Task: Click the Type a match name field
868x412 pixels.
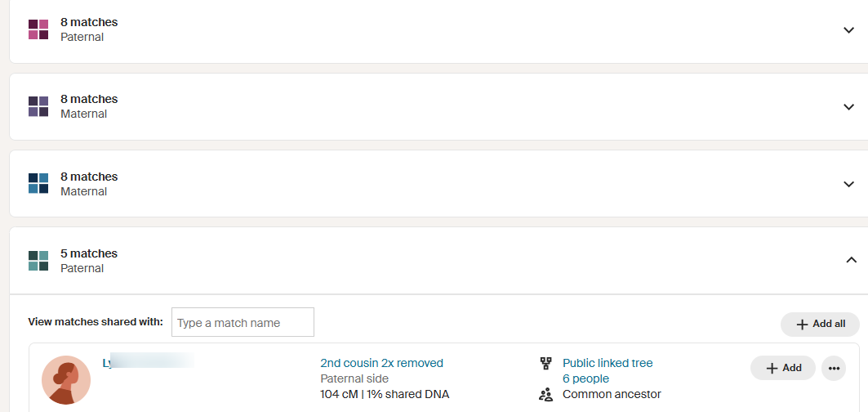Action: [243, 322]
